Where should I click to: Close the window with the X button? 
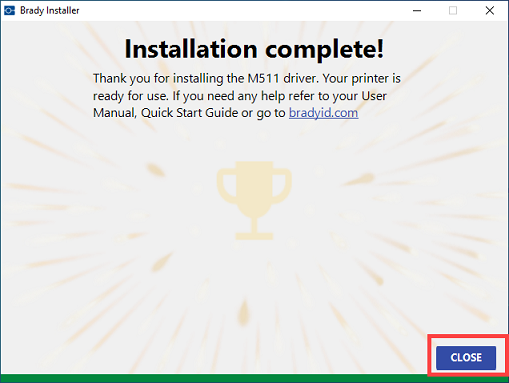pyautogui.click(x=490, y=11)
